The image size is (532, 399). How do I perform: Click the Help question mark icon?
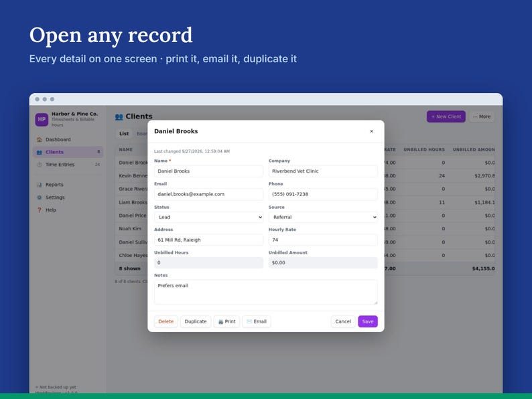40,210
